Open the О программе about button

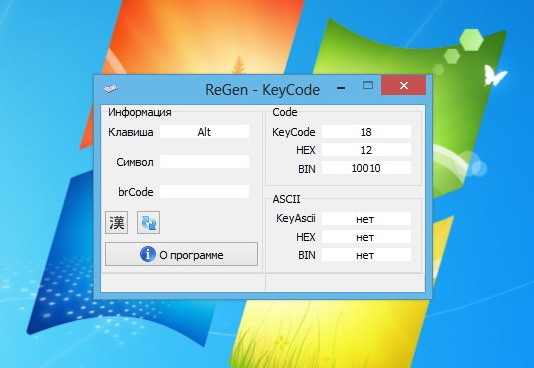click(181, 254)
